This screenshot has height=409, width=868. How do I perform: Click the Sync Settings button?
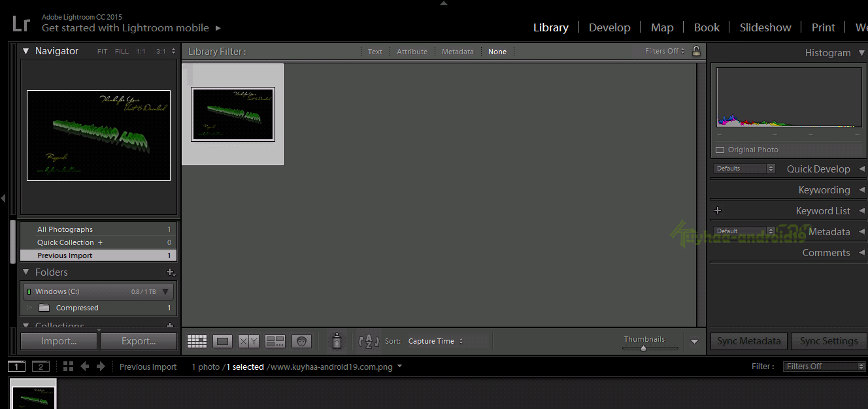(829, 341)
